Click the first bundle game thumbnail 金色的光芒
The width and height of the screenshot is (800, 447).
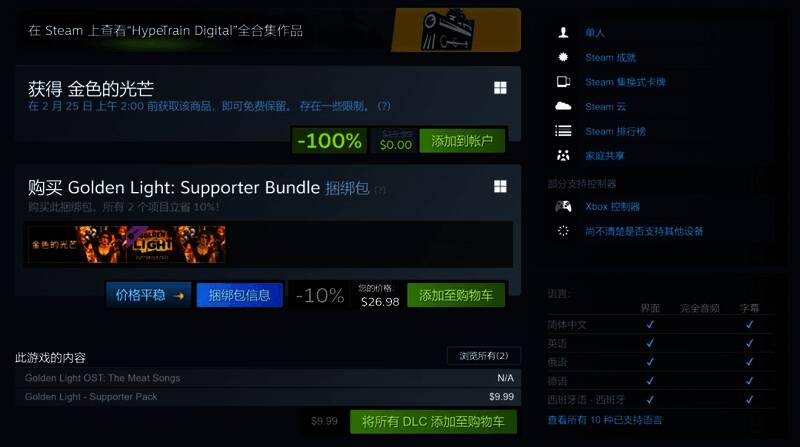click(77, 244)
